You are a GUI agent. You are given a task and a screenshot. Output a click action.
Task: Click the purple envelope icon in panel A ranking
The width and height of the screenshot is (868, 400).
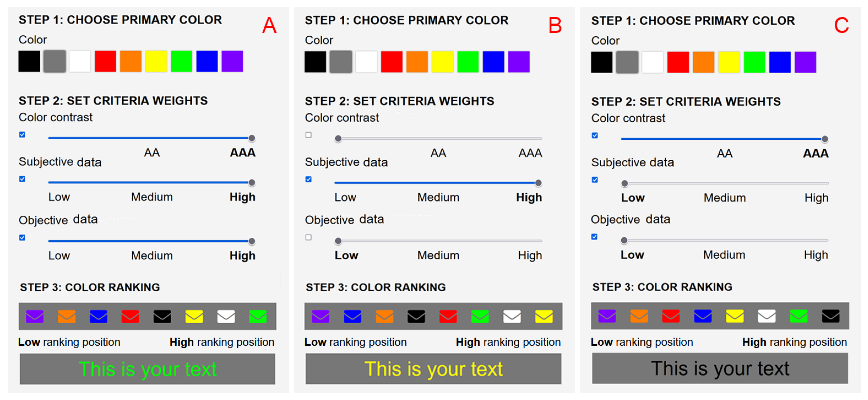tap(35, 316)
